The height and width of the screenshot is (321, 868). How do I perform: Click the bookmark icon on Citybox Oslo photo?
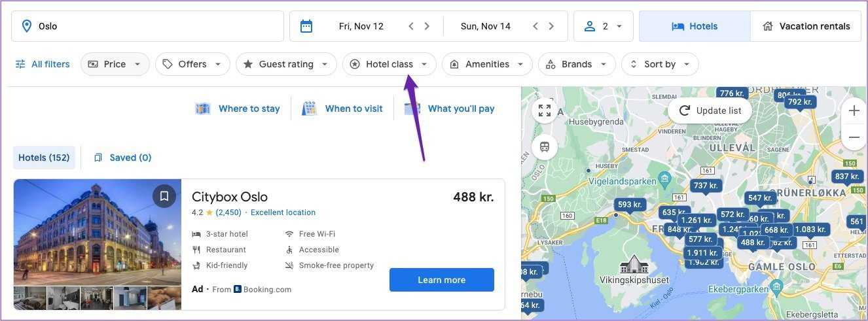coord(164,196)
